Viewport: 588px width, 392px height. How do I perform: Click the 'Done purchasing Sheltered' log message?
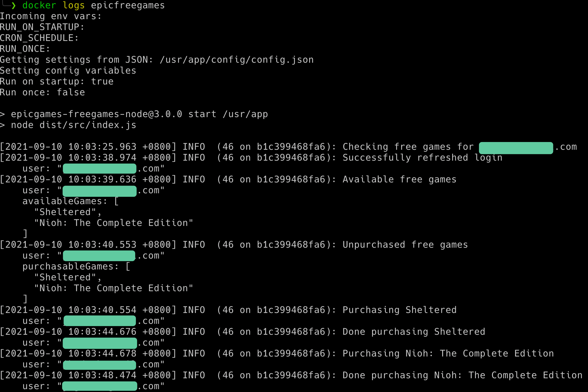[x=414, y=332]
